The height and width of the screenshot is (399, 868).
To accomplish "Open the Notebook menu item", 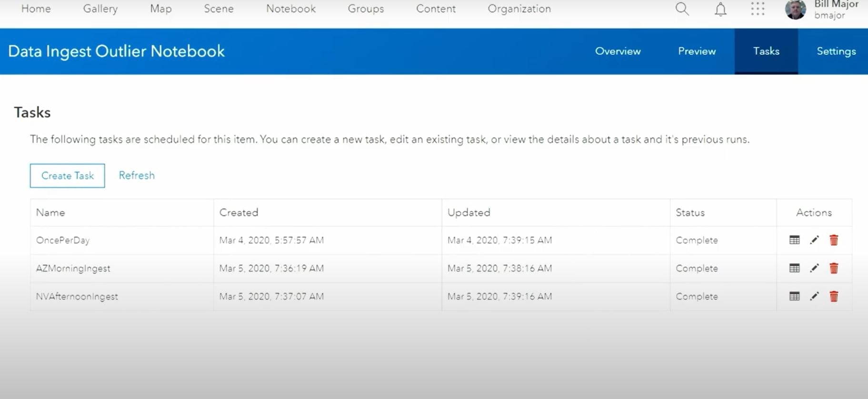I will tap(290, 9).
